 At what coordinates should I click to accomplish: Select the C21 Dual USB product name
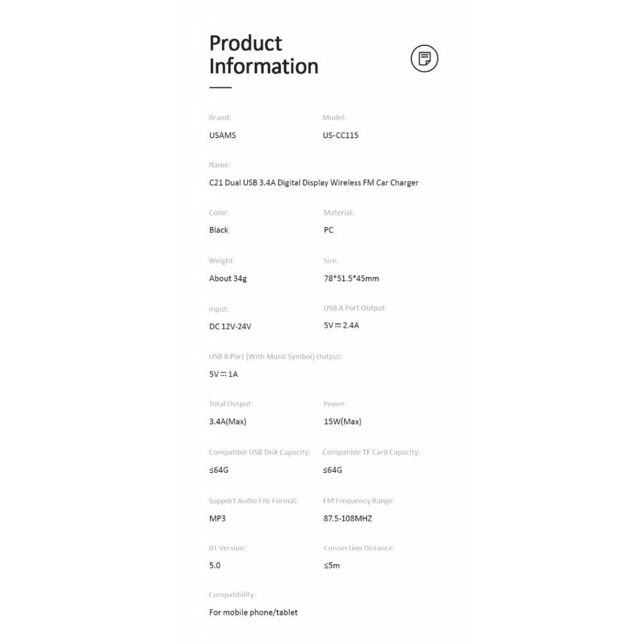tap(314, 183)
